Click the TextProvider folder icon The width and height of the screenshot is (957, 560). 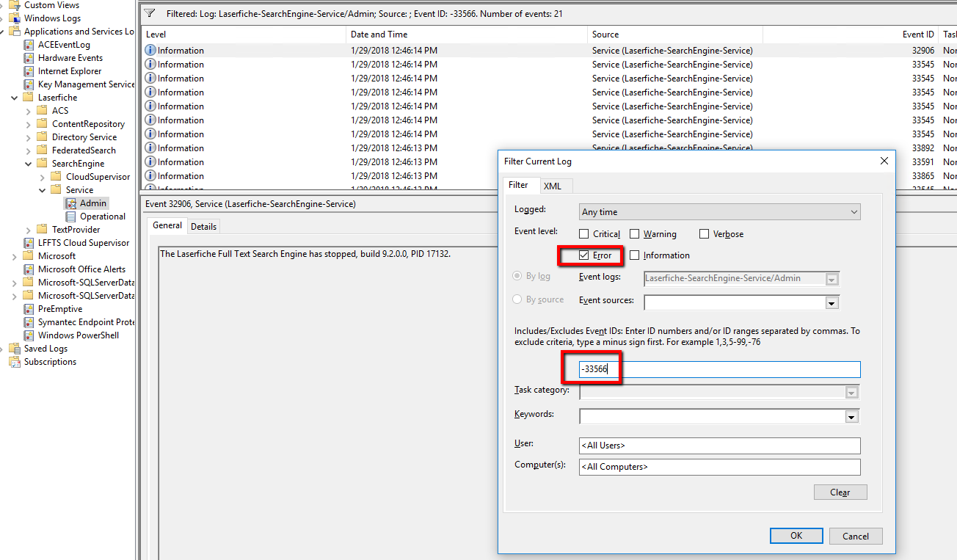43,230
